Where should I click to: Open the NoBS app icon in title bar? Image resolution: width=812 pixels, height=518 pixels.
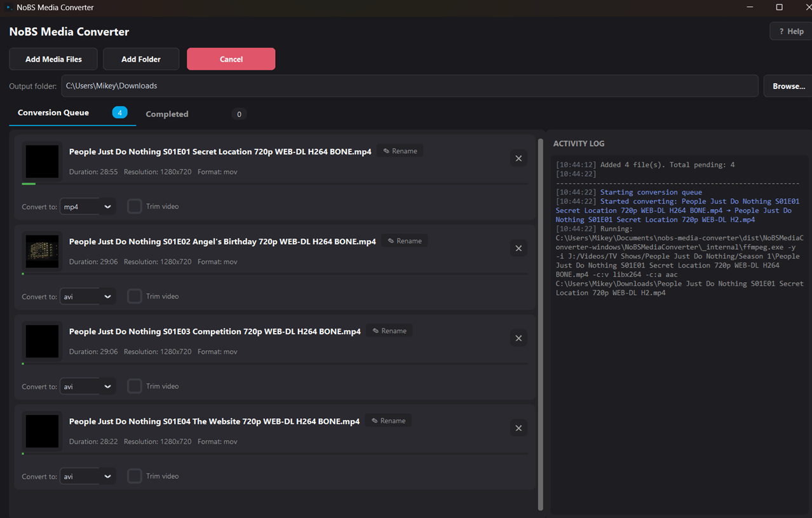tap(8, 8)
